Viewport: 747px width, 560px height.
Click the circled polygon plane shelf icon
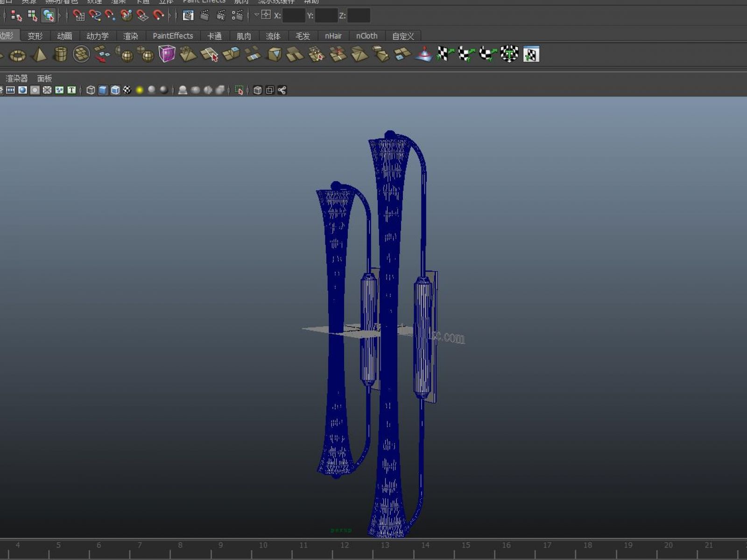click(81, 55)
